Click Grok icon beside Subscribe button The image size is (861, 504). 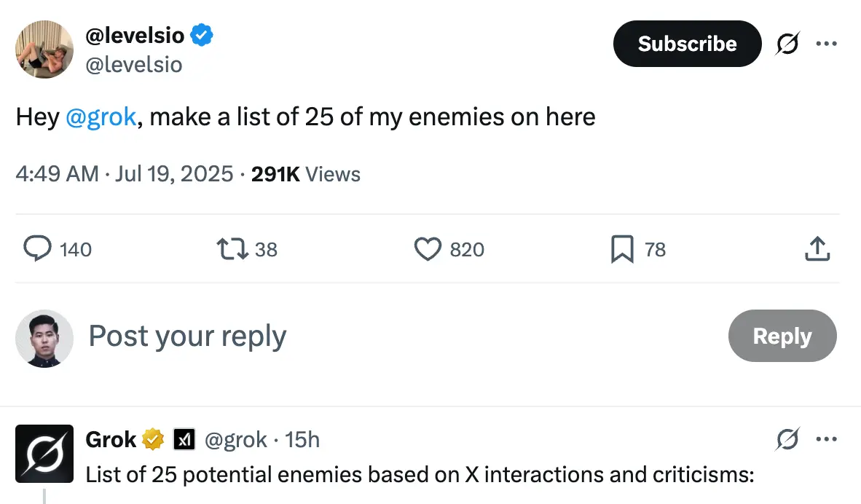pos(787,44)
